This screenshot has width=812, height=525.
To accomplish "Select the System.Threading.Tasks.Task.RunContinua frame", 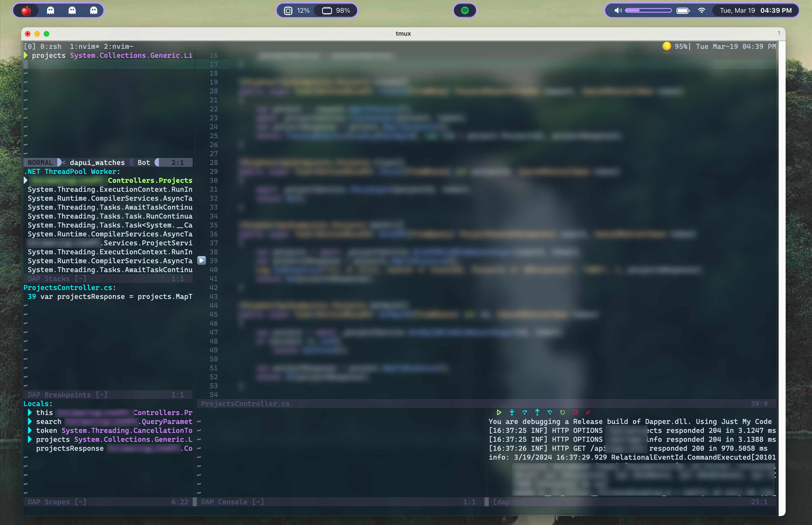I will (x=110, y=216).
